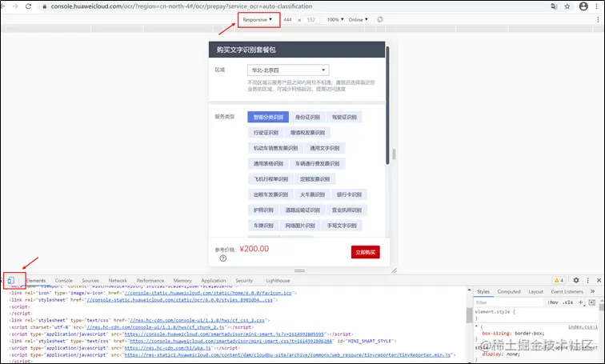605x364 pixels.
Task: Select 增值税发票识别 service type
Action: tap(307, 132)
